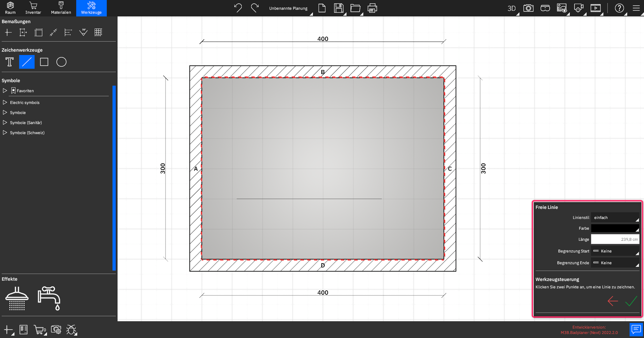This screenshot has height=338, width=644.
Task: Select the chained dimension tool
Action: (68, 32)
